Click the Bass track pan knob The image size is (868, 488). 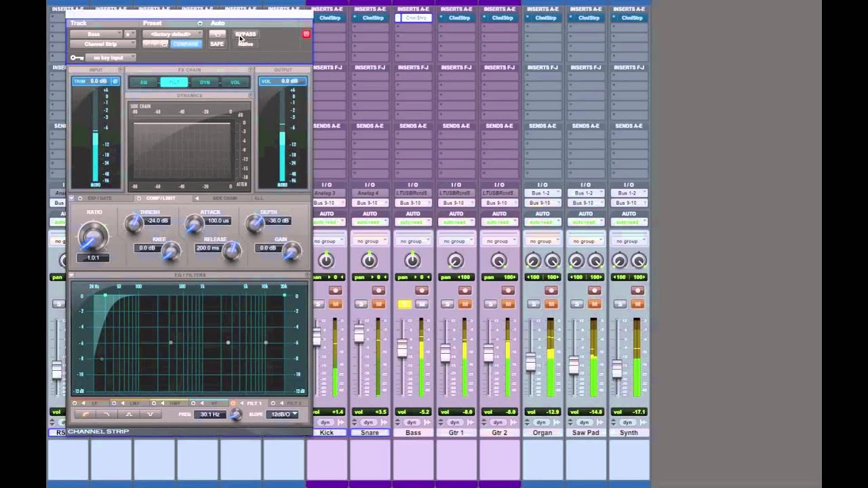(412, 260)
